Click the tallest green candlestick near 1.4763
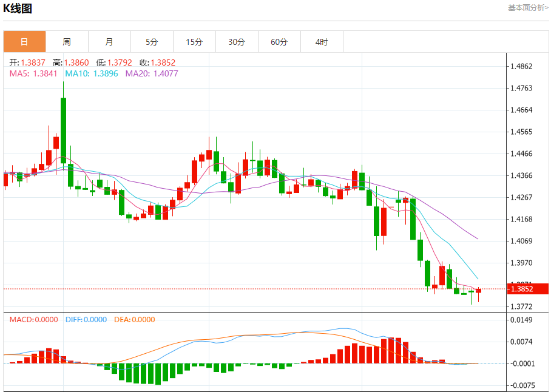551x392 pixels. (x=63, y=130)
